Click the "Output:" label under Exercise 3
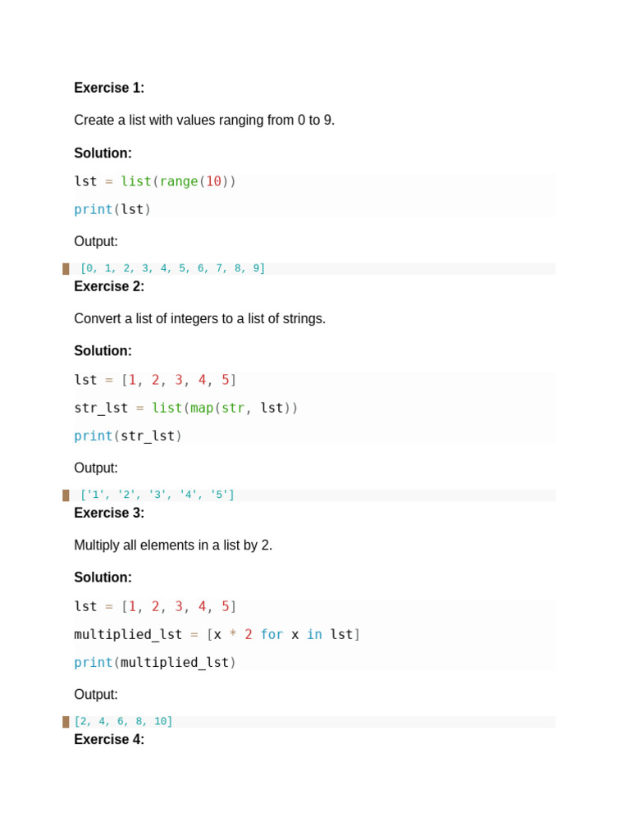Image resolution: width=630 pixels, height=840 pixels. [x=96, y=694]
